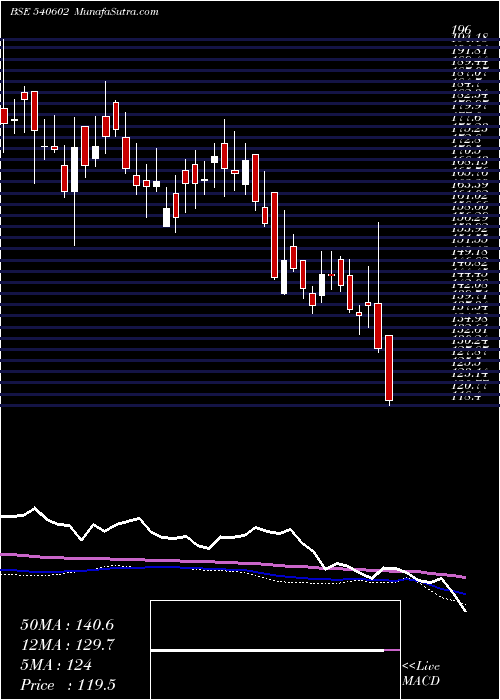Open the MunafaSutra.com watermark link text
Screen dimensions: 500x700
pyautogui.click(x=115, y=12)
